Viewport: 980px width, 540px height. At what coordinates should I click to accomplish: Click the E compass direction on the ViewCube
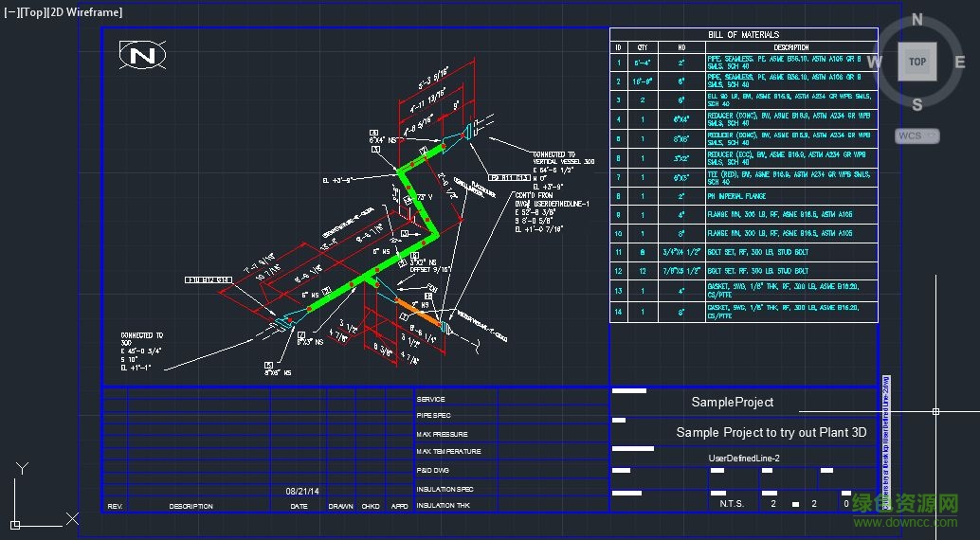[x=959, y=63]
